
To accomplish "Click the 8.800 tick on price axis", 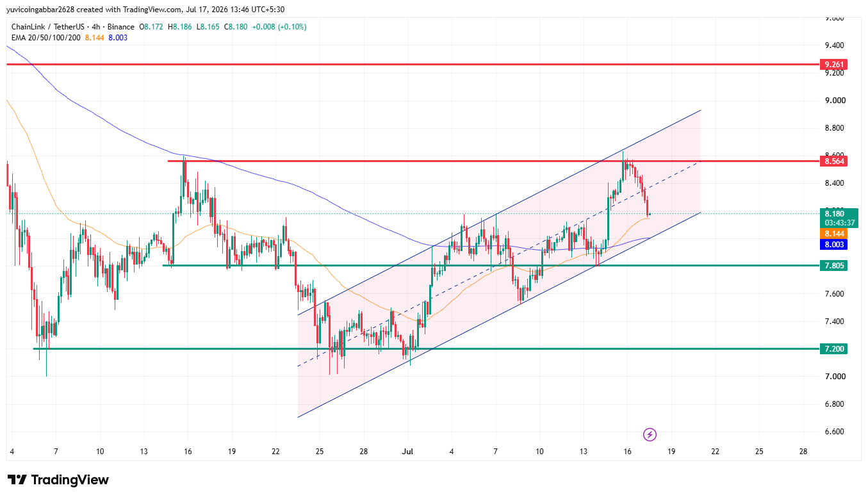I will [835, 128].
